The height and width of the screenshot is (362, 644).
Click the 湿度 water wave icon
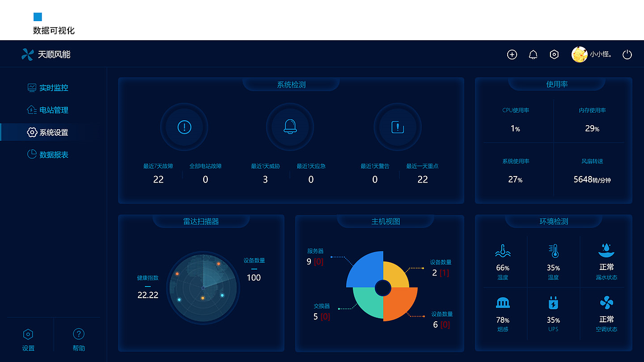[503, 251]
